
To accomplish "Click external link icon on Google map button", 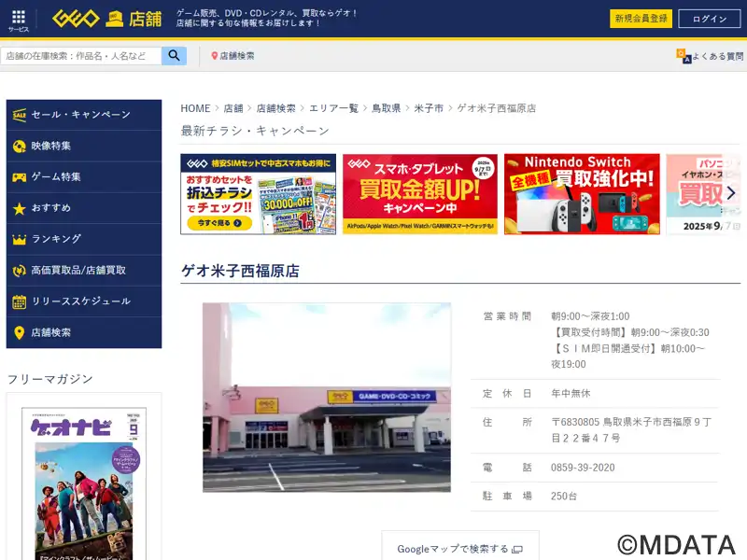I will pos(517,550).
